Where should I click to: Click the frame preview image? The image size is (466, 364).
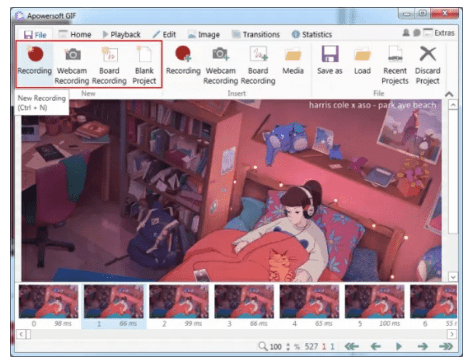[x=232, y=190]
